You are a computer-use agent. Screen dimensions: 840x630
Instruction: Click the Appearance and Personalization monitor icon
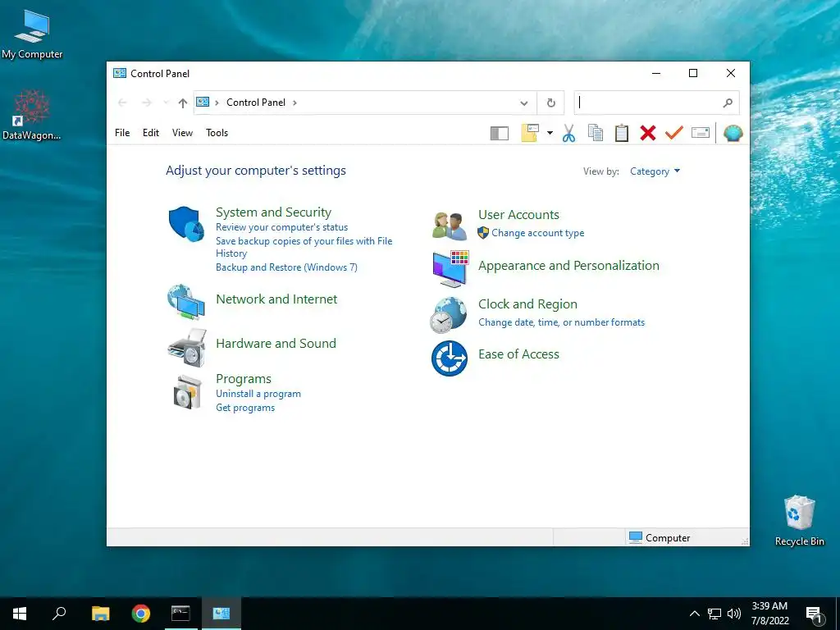tap(450, 268)
